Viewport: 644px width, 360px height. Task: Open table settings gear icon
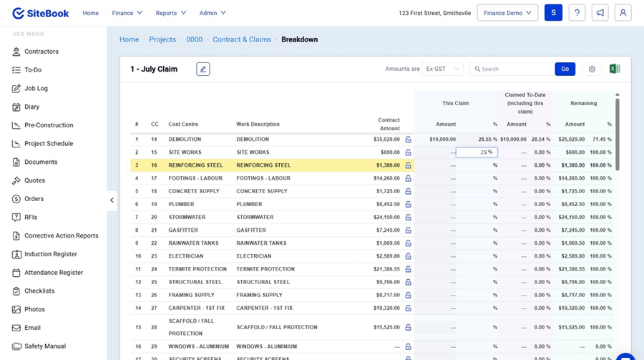pyautogui.click(x=592, y=69)
